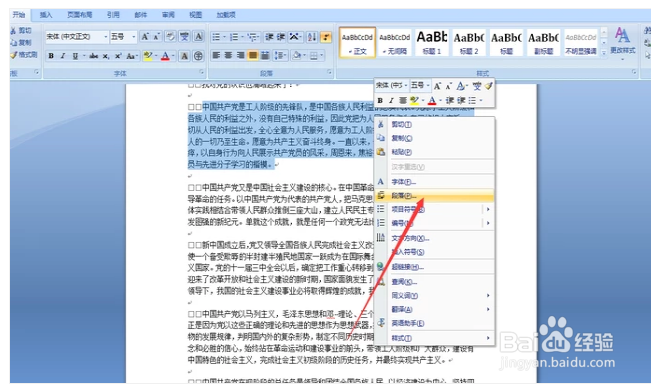The height and width of the screenshot is (385, 651).
Task: Open the font name box 宋体 (中文正文)
Action: click(x=76, y=37)
